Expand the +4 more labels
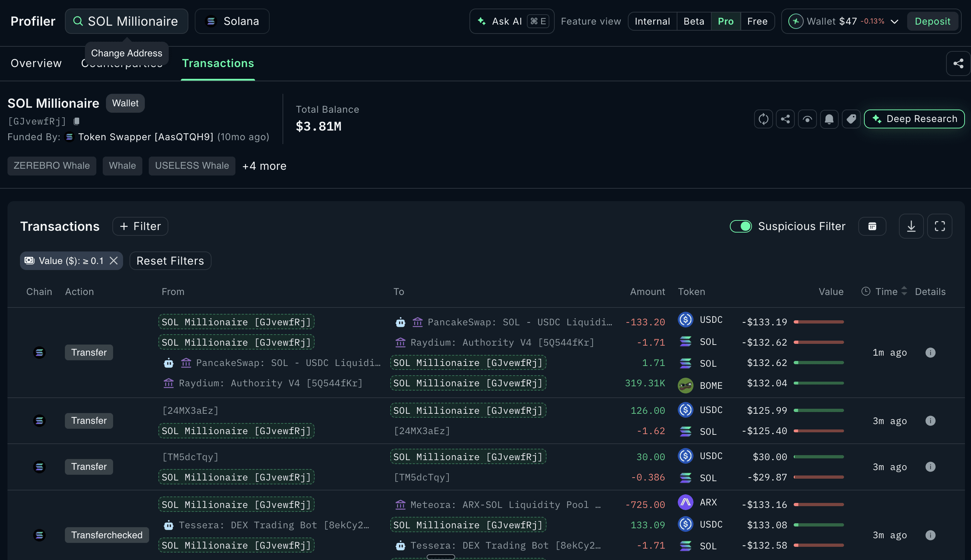 tap(264, 166)
